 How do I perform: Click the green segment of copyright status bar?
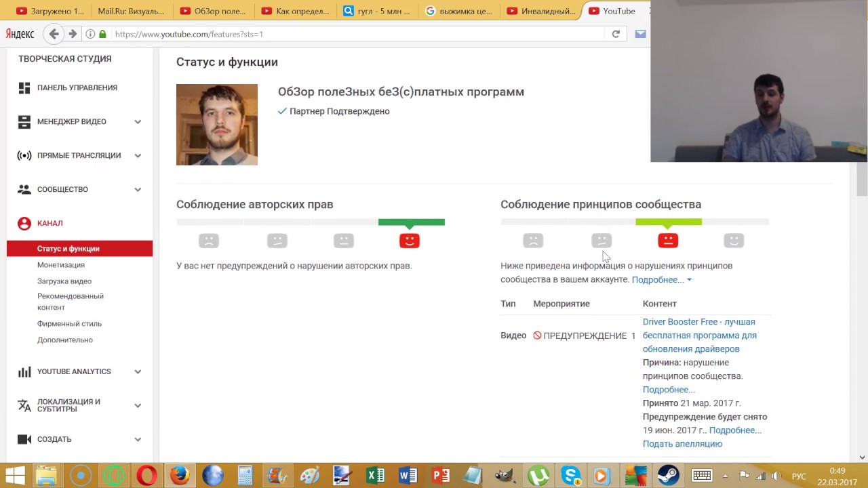(x=412, y=222)
